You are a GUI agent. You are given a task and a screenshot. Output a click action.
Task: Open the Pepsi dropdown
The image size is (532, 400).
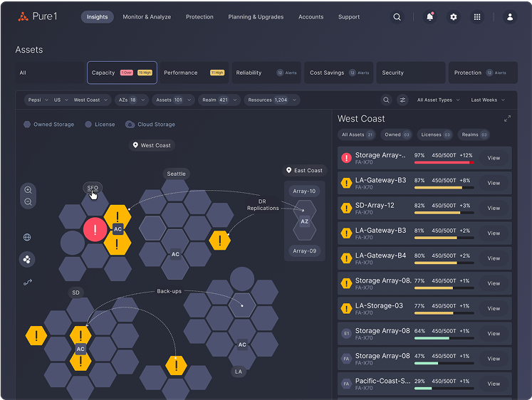point(38,100)
